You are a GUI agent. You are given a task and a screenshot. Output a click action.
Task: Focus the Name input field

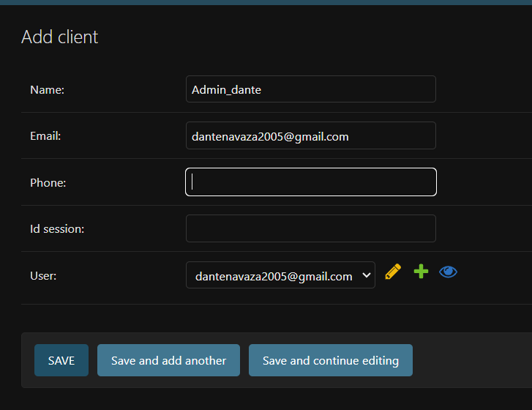pos(311,89)
